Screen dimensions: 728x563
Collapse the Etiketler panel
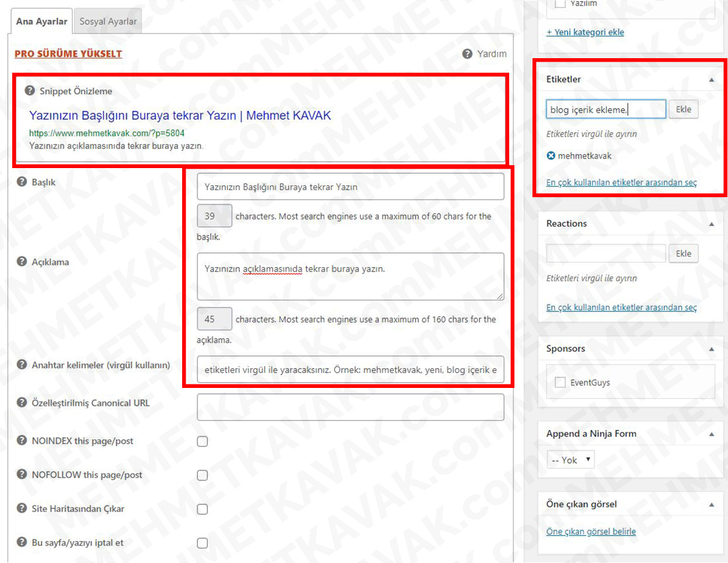pos(711,80)
